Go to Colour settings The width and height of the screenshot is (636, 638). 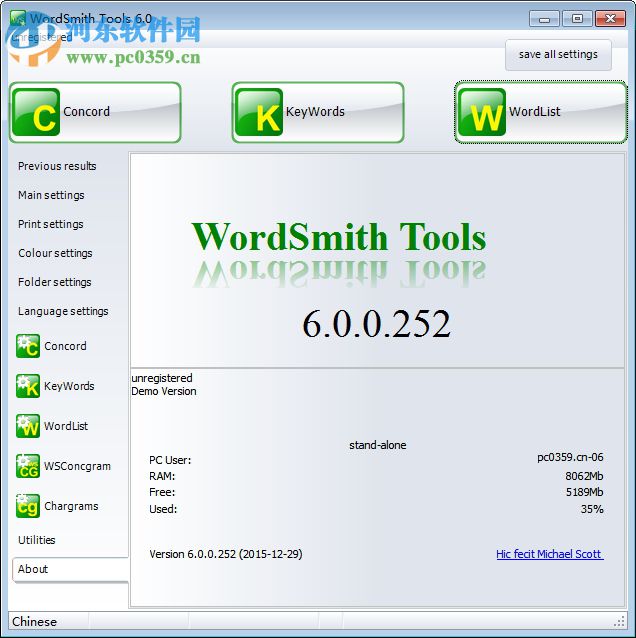[55, 253]
